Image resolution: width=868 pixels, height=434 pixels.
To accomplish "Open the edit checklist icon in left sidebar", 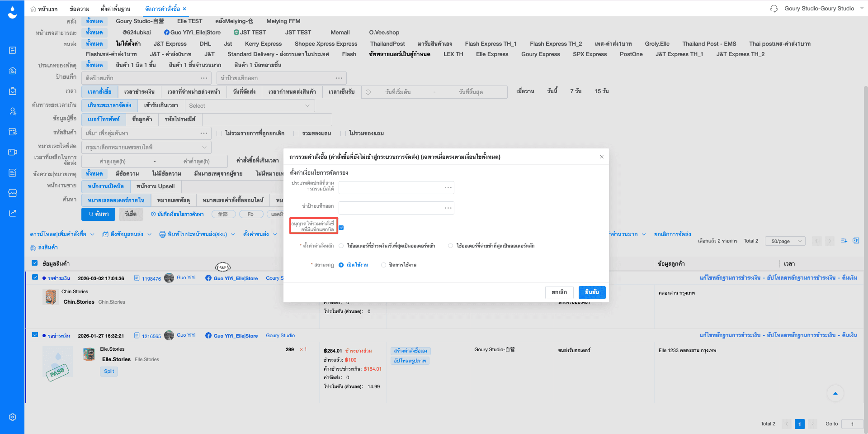I will [x=13, y=172].
